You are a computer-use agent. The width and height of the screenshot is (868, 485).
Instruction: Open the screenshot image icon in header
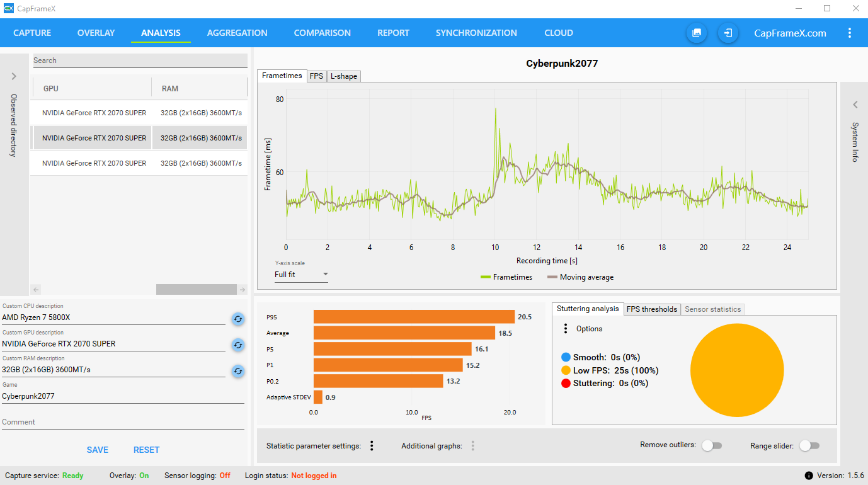pyautogui.click(x=697, y=33)
